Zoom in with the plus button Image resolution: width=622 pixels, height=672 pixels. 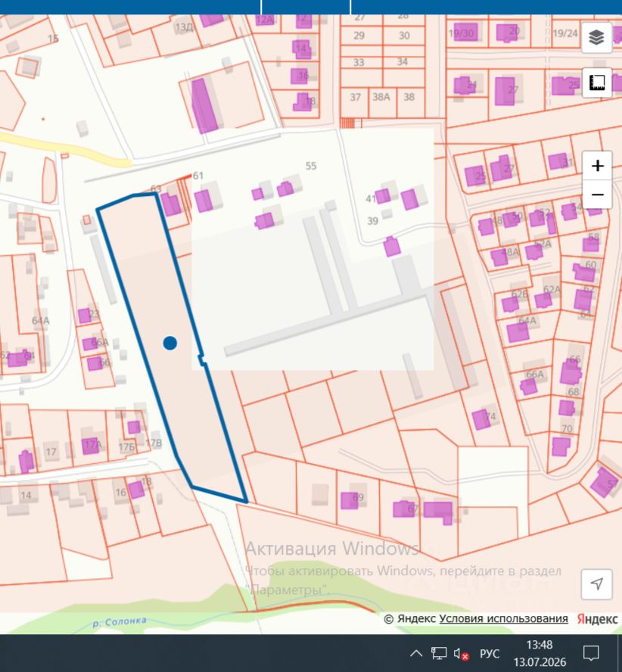(597, 166)
